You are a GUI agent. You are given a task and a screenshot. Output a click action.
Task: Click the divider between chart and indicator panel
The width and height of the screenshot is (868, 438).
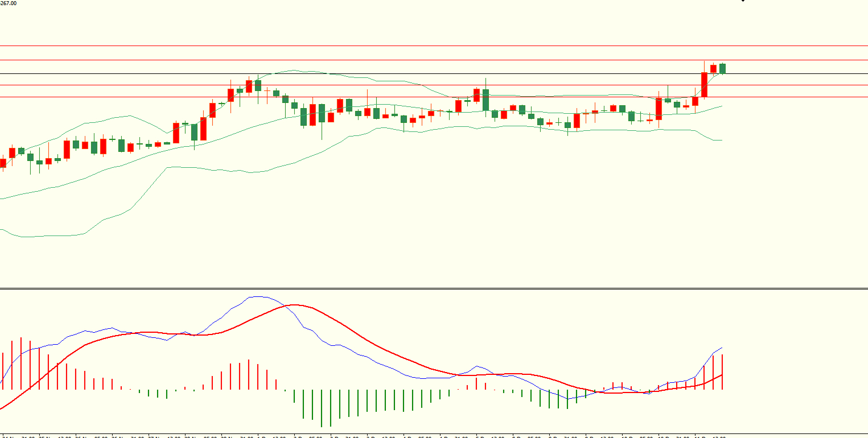[x=434, y=288]
